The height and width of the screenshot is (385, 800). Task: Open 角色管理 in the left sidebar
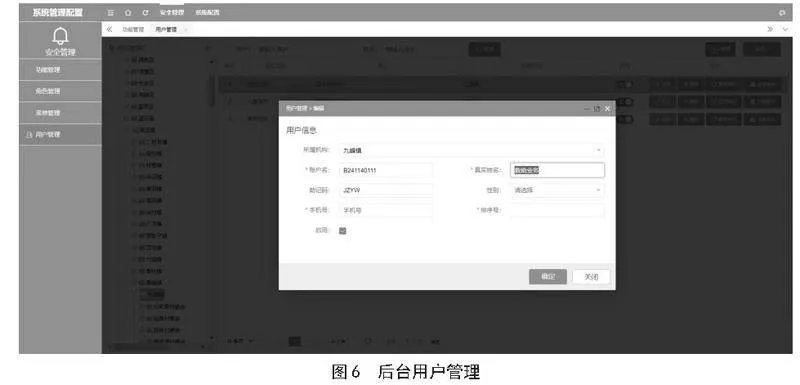coord(61,91)
